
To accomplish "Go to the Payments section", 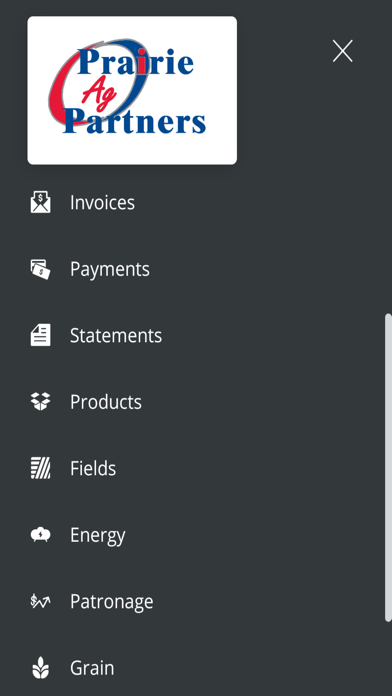I will [110, 269].
